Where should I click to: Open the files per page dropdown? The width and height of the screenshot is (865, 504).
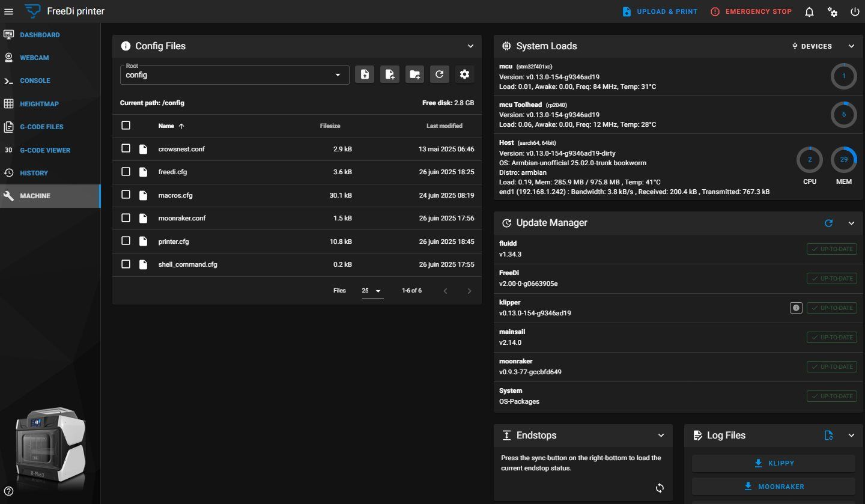tap(372, 291)
